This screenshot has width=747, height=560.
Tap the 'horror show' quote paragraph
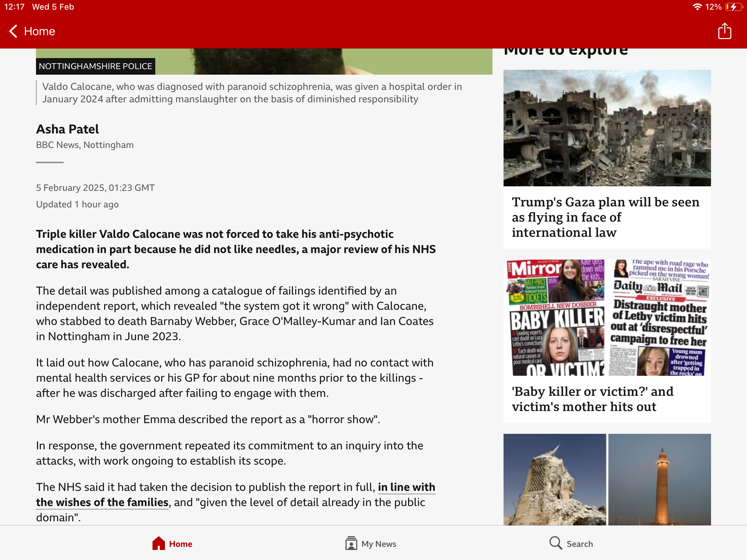pyautogui.click(x=208, y=419)
